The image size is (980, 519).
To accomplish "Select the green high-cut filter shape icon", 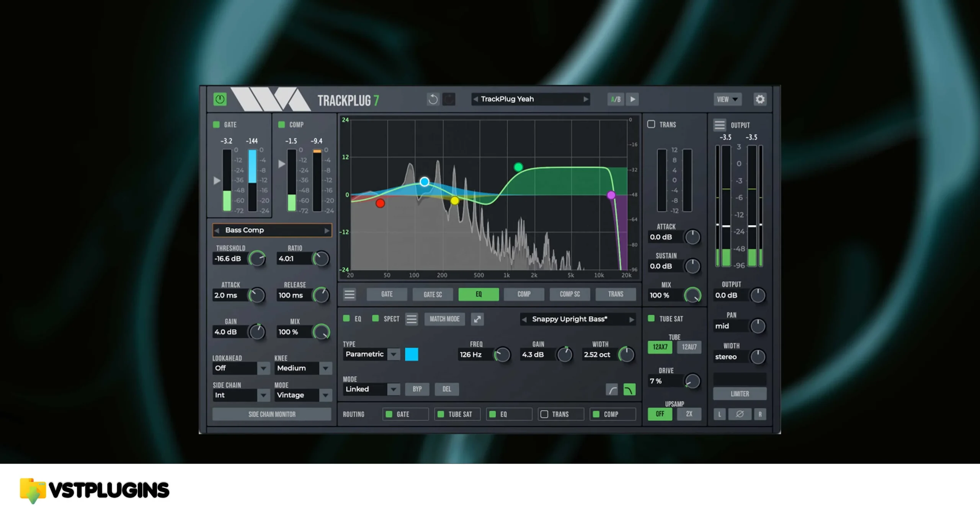I will pyautogui.click(x=629, y=390).
